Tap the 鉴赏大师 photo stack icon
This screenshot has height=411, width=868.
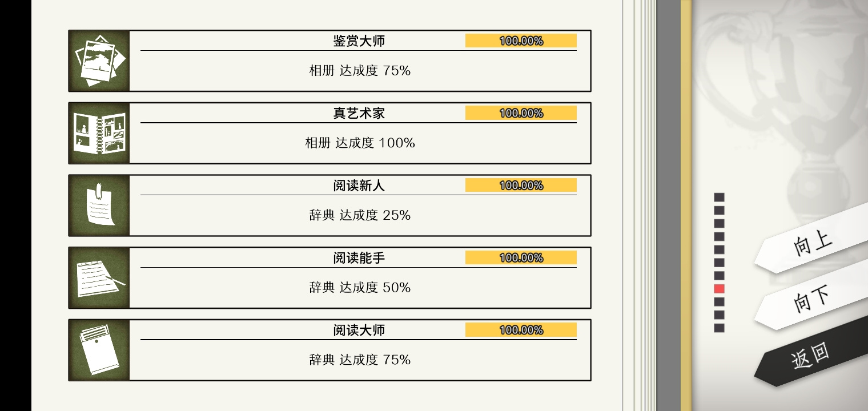pyautogui.click(x=99, y=61)
